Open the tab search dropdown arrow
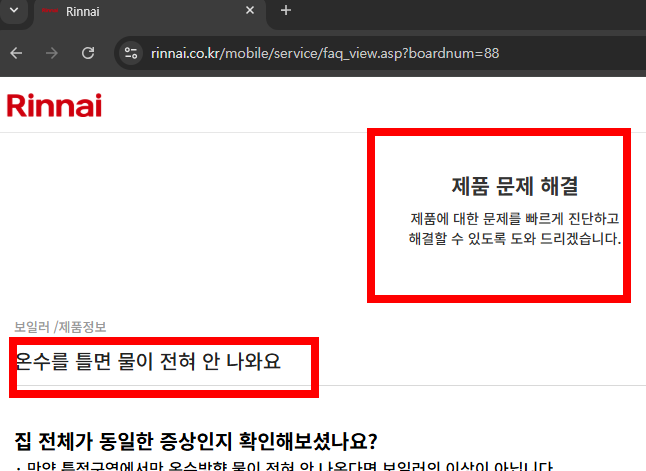646x471 pixels. point(14,10)
